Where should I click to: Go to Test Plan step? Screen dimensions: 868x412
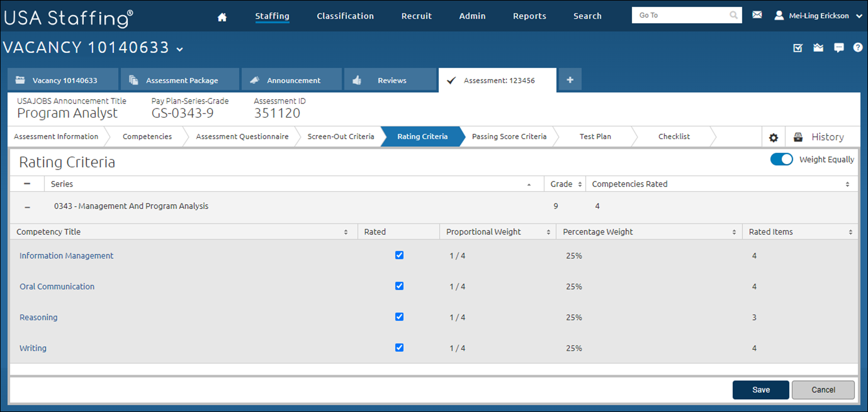coord(595,136)
